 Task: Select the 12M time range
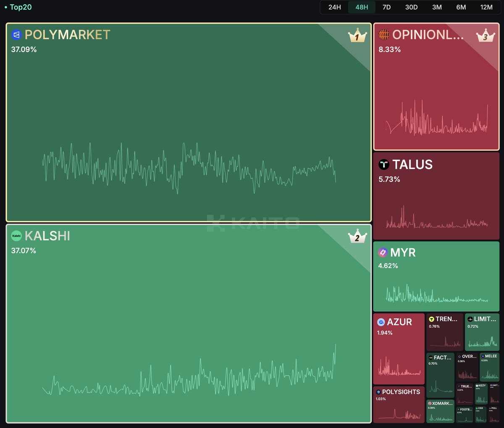point(486,7)
